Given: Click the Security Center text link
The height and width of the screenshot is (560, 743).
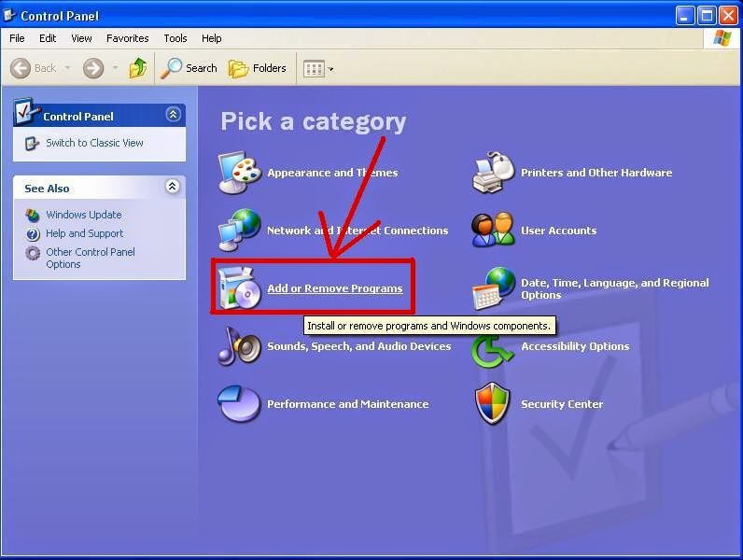Looking at the screenshot, I should tap(562, 404).
